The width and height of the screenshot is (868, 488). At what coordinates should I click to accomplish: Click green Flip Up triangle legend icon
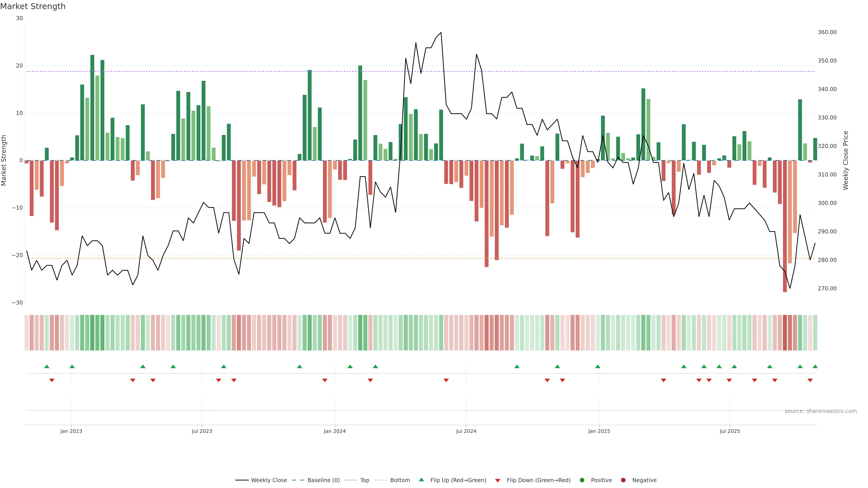tap(421, 480)
